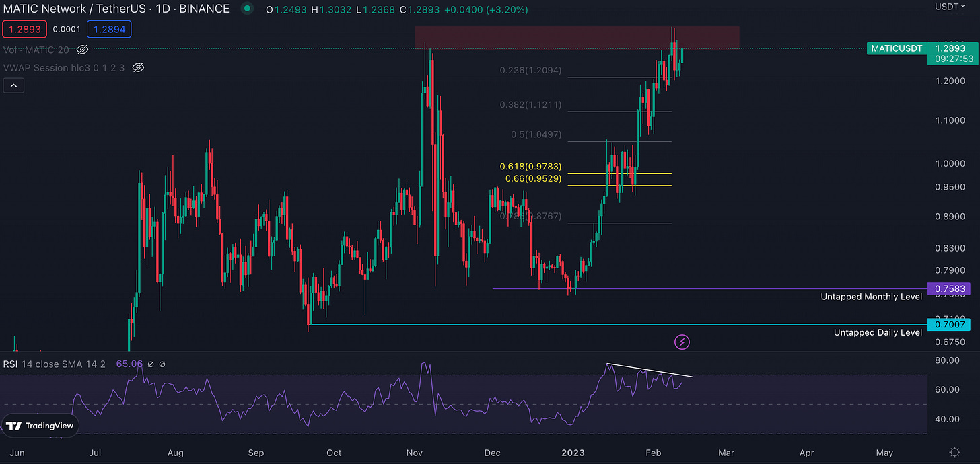Click the Untapped Monthly Level text

pos(871,297)
